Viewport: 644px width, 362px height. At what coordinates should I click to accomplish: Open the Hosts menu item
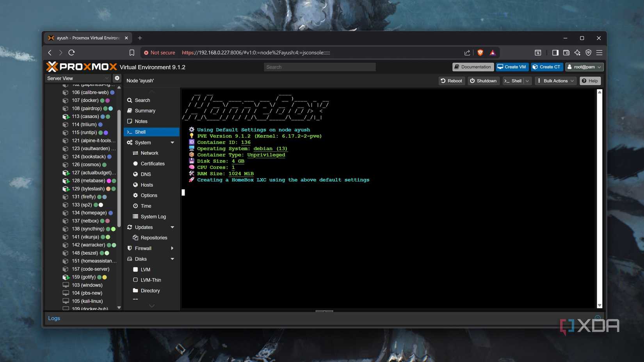click(x=151, y=185)
